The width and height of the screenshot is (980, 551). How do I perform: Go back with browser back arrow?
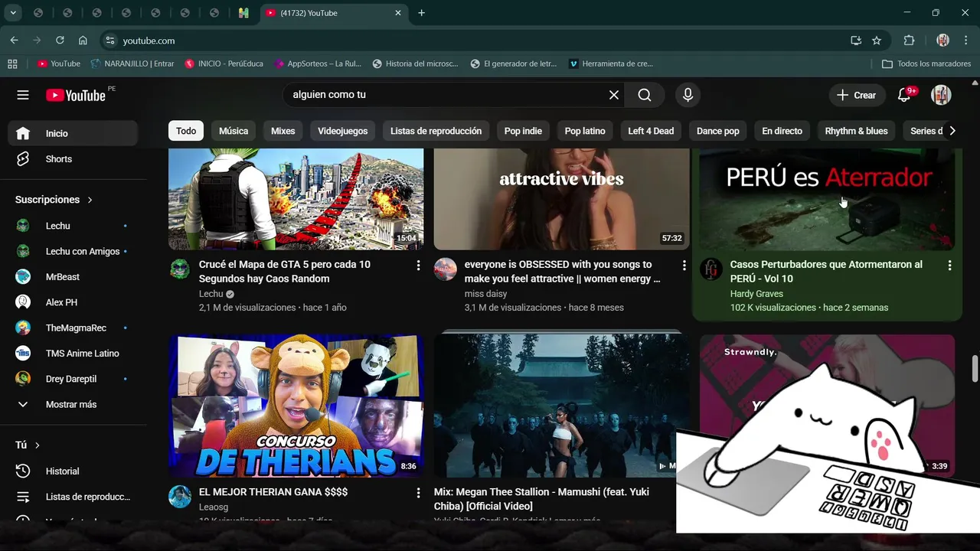tap(14, 41)
